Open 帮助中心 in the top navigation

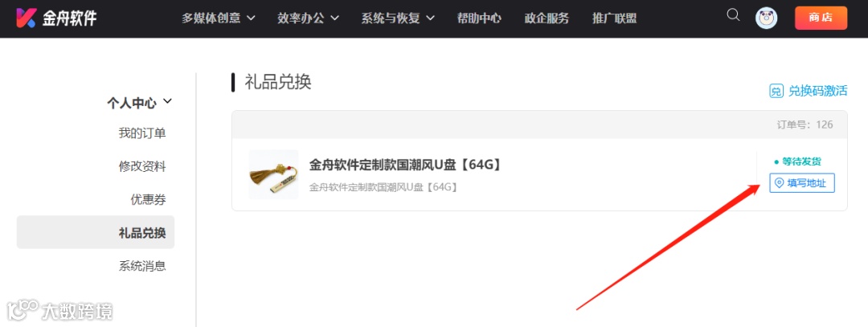(x=479, y=18)
